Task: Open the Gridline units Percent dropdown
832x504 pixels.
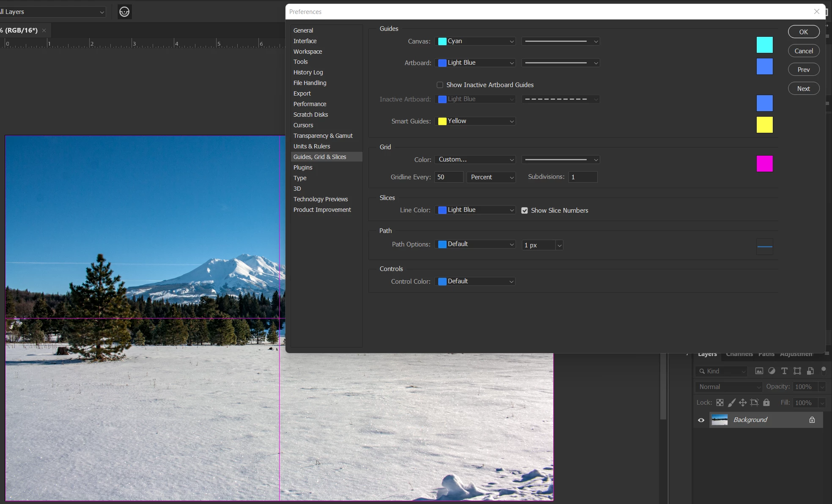Action: coord(492,177)
